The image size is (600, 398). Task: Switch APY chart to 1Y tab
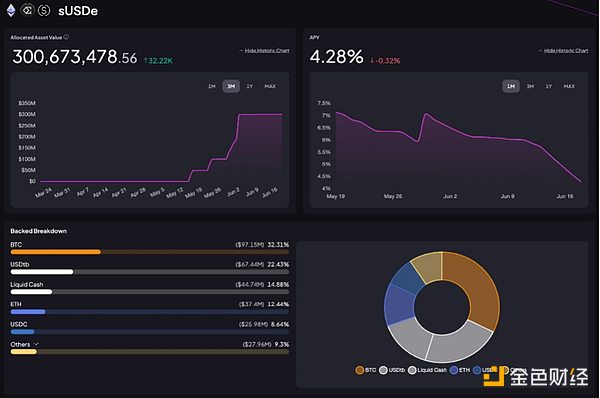point(549,86)
